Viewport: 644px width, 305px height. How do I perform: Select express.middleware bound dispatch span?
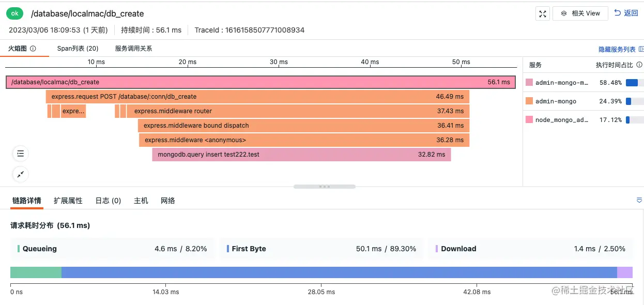(303, 126)
